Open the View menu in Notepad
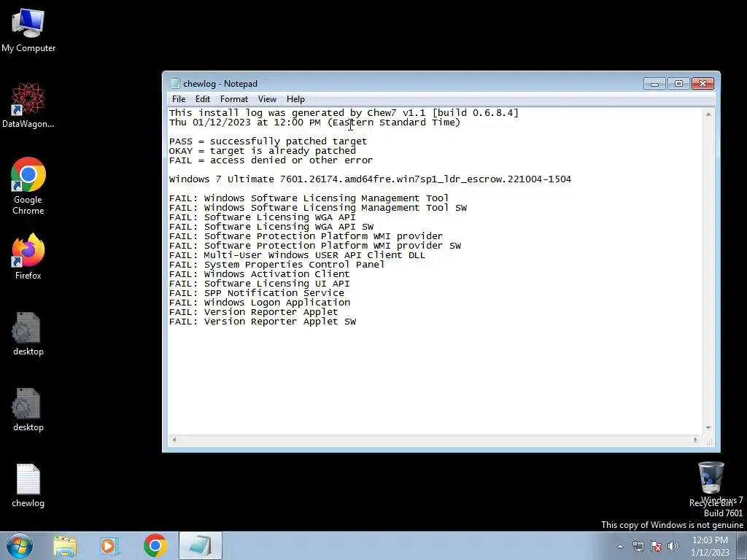This screenshot has width=747, height=560. 267,99
